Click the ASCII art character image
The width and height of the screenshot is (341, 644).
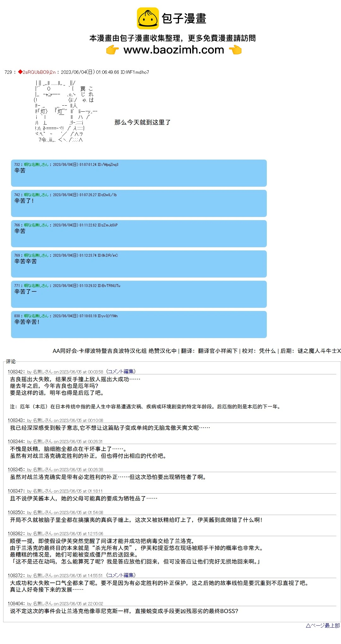pyautogui.click(x=66, y=111)
